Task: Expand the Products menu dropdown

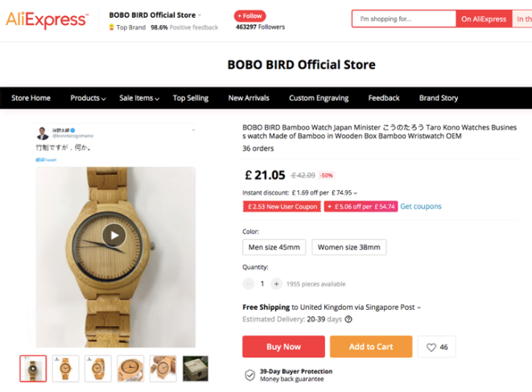Action: [88, 98]
